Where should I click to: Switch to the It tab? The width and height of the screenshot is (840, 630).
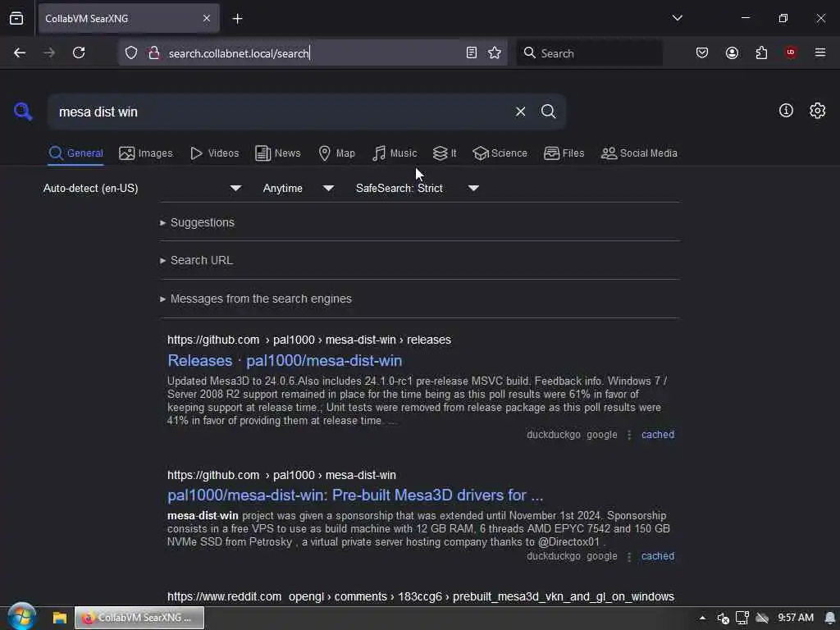445,153
